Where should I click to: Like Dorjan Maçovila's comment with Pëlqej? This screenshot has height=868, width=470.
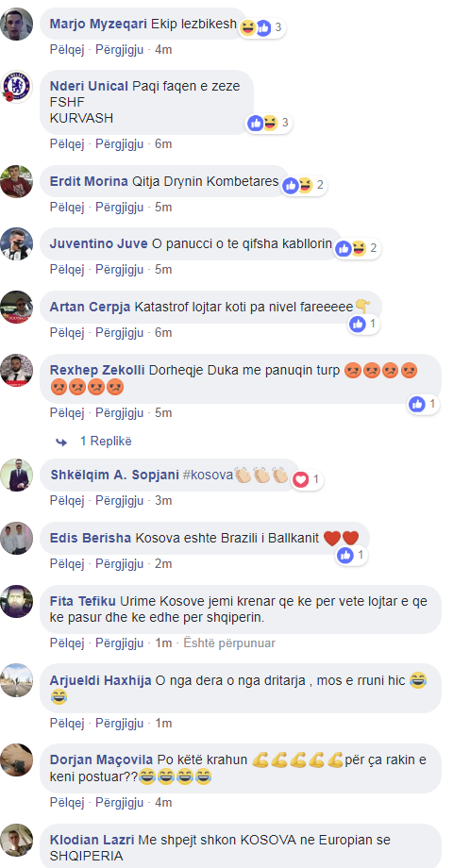click(x=67, y=802)
